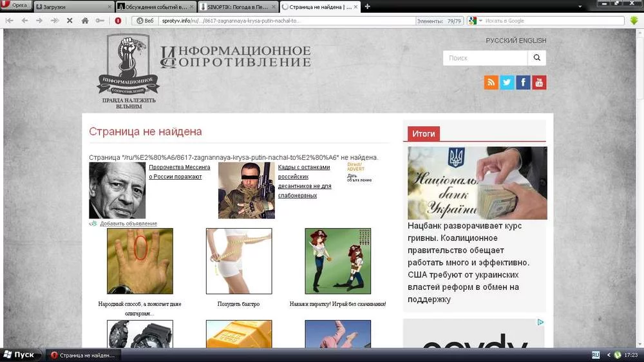
Task: Open the Информационное Сопротивление fist logo
Action: pos(129,71)
